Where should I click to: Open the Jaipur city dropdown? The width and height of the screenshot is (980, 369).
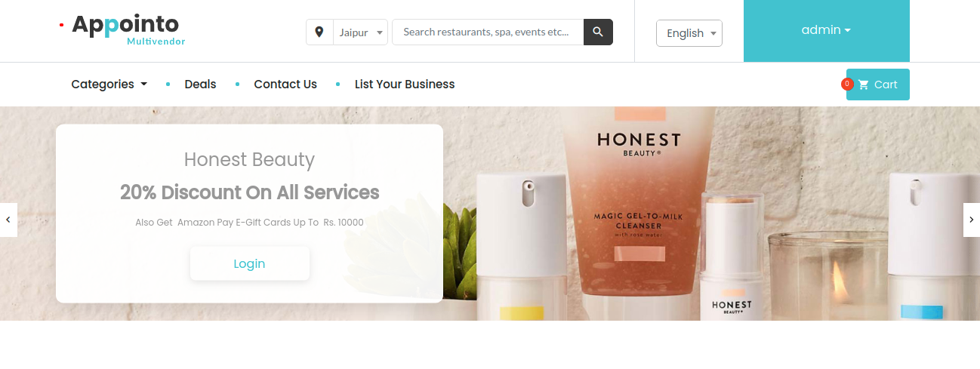[x=360, y=32]
